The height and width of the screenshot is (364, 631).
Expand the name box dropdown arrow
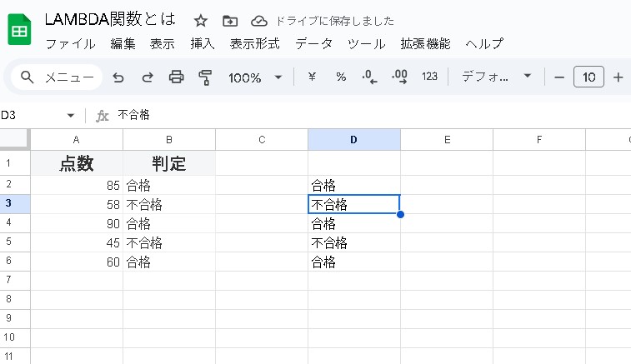coord(71,116)
